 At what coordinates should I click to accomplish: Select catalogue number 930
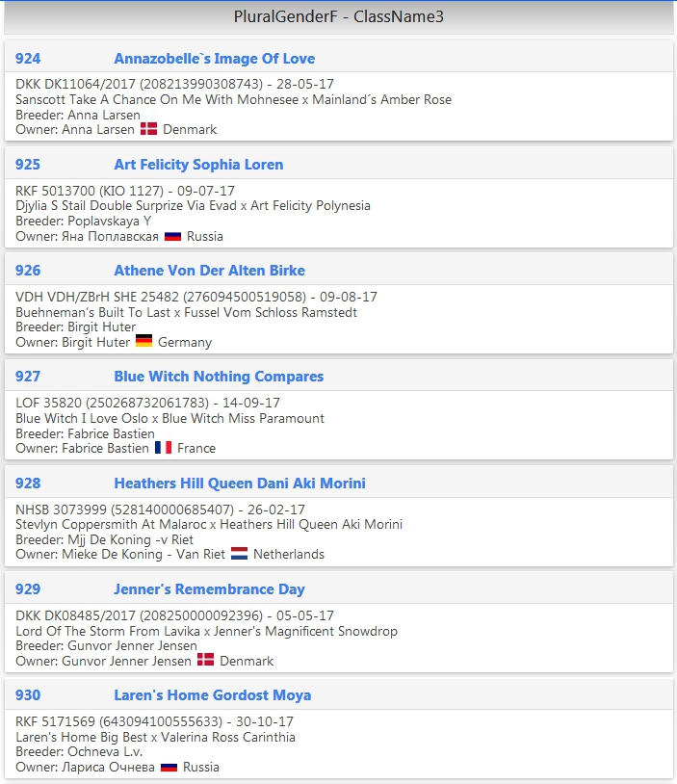point(28,695)
